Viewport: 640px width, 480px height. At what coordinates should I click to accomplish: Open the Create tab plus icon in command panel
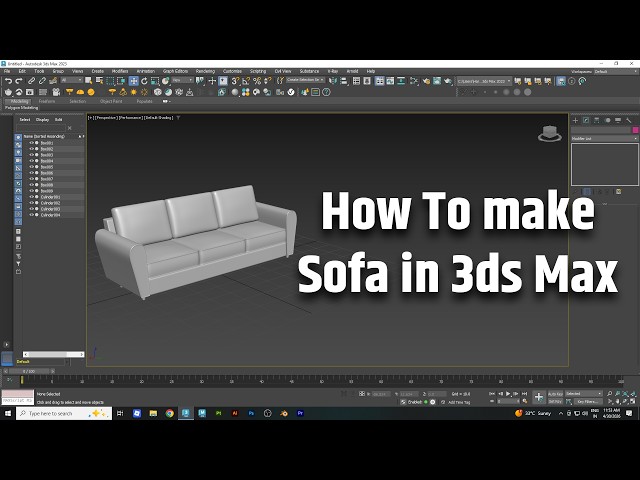click(x=576, y=120)
